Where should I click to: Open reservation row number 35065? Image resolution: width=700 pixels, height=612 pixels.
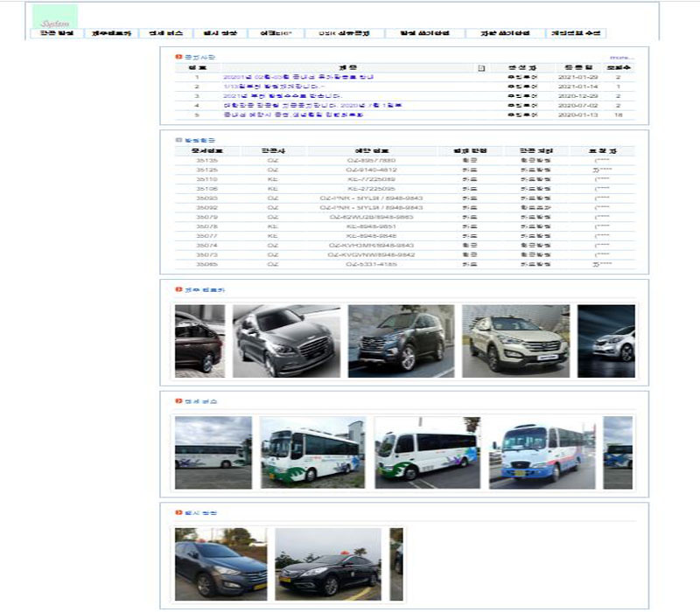[x=207, y=263]
